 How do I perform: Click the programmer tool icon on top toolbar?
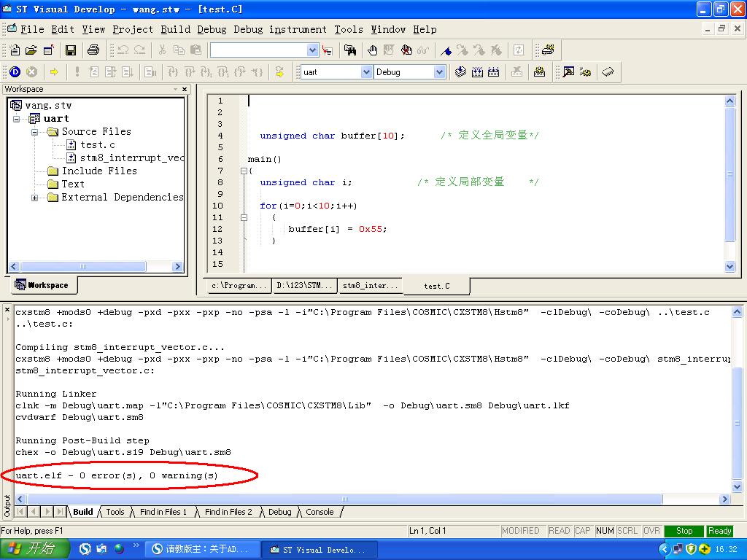549,50
